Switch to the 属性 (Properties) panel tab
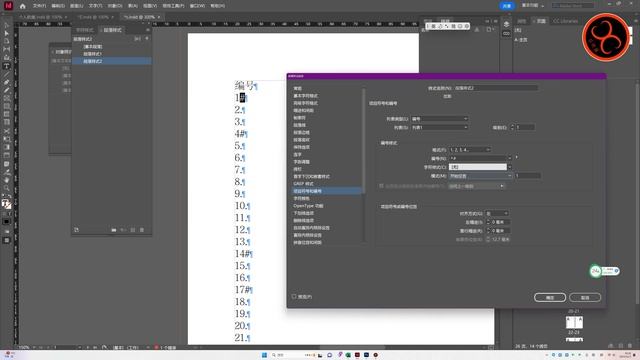Screen dimensions: 640x360 point(522,21)
